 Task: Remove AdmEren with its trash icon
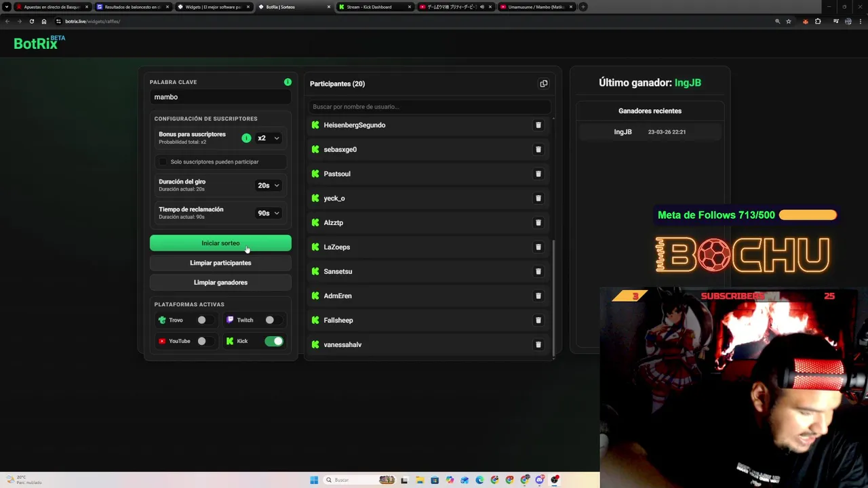pos(538,296)
